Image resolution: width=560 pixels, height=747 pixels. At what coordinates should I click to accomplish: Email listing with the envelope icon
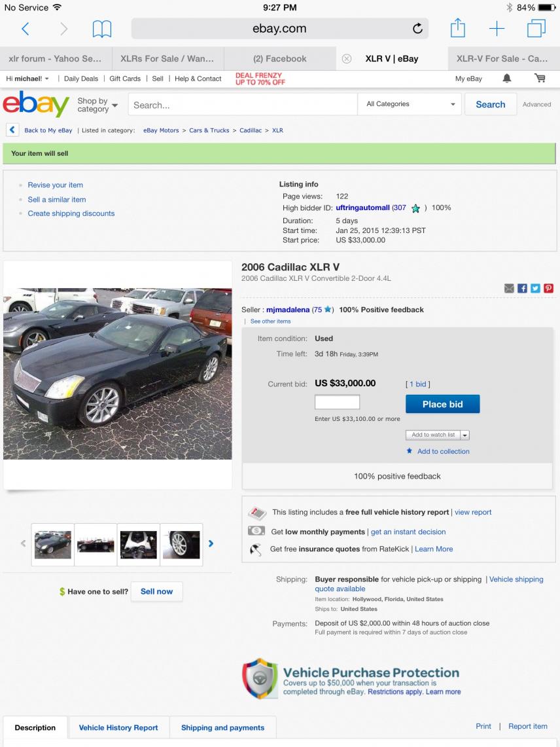click(x=509, y=288)
